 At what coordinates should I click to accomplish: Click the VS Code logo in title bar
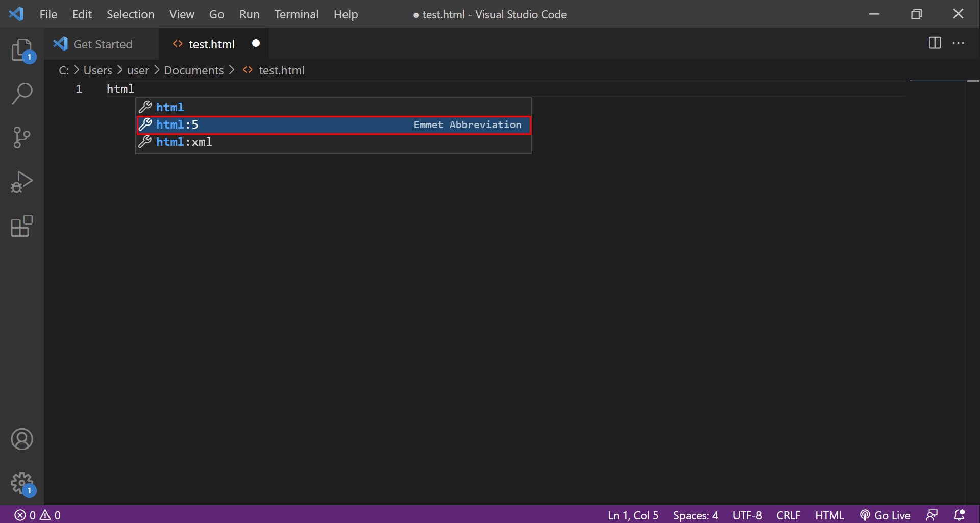[x=16, y=14]
